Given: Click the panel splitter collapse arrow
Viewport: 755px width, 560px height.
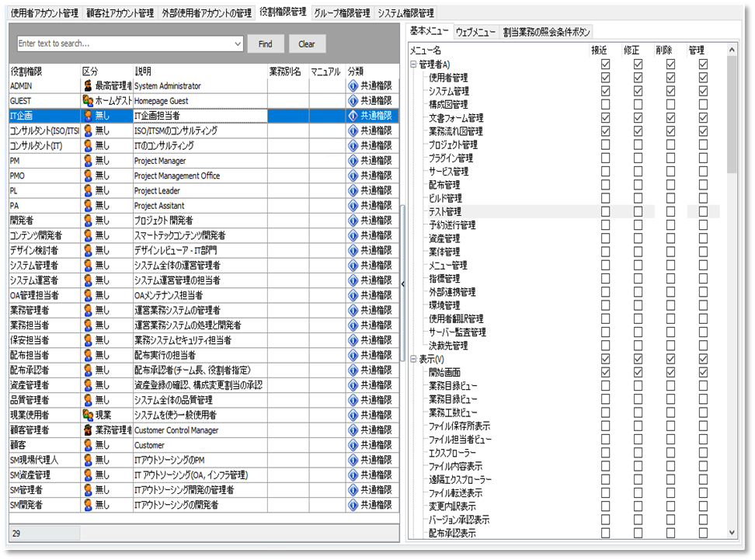Looking at the screenshot, I should pyautogui.click(x=402, y=284).
